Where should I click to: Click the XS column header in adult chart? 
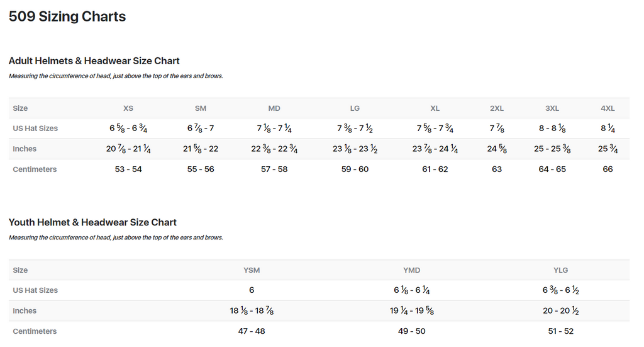(128, 108)
